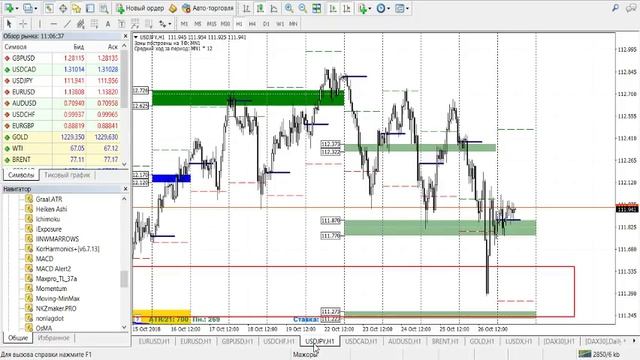
Task: Switch chart to line chart
Action: pyautogui.click(x=274, y=8)
